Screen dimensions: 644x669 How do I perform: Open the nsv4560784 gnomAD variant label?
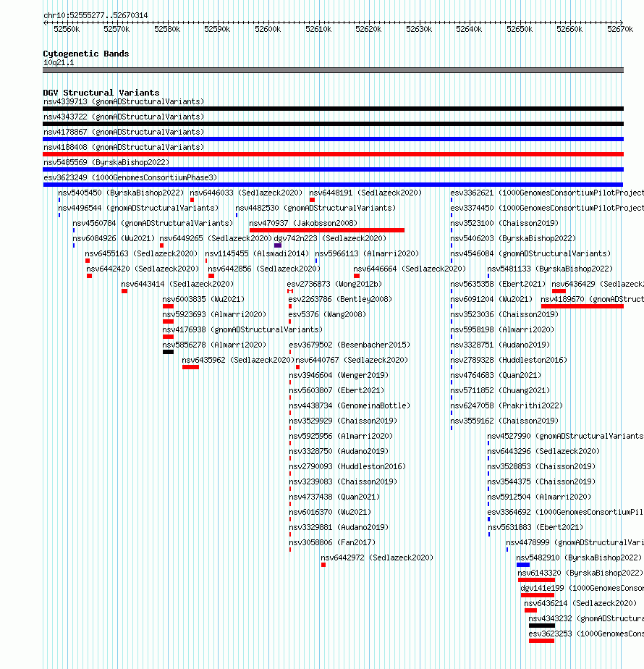click(153, 223)
